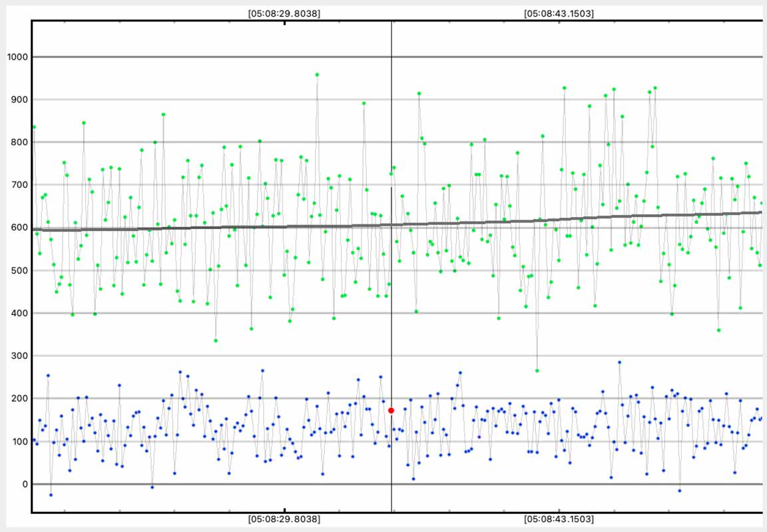Image resolution: width=767 pixels, height=532 pixels.
Task: Select the 700 Y-axis label
Action: tap(16, 185)
